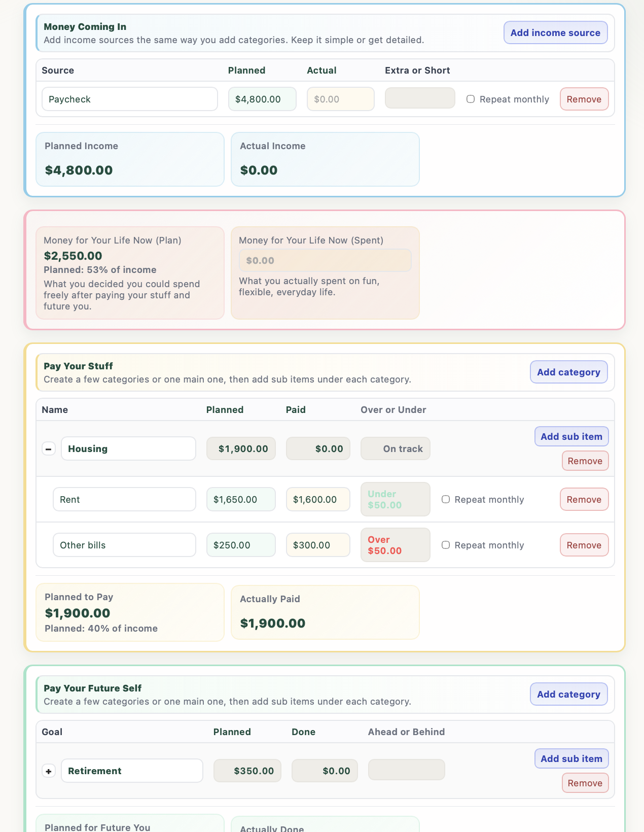Image resolution: width=644 pixels, height=832 pixels.
Task: Add a category under Pay Your Stuff
Action: point(568,372)
